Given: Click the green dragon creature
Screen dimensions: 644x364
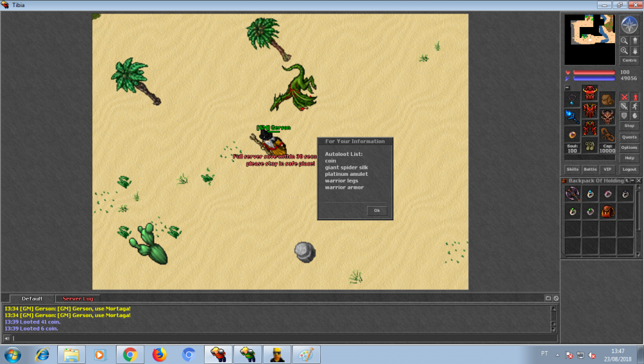Looking at the screenshot, I should (x=293, y=88).
